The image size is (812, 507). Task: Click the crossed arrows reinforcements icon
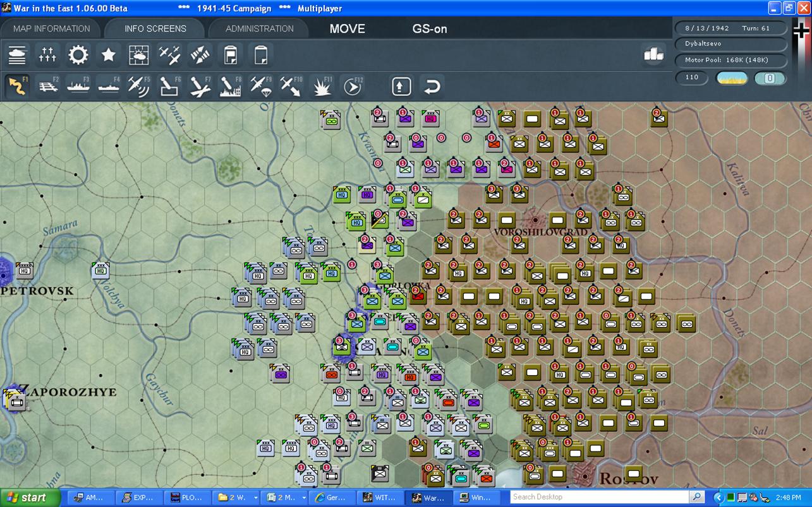point(200,56)
